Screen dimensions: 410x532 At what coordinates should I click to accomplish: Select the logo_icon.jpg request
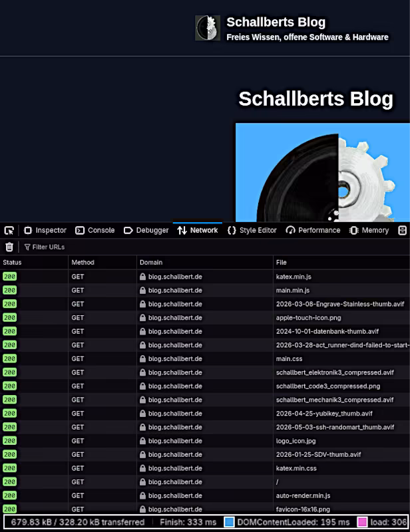[x=205, y=441]
